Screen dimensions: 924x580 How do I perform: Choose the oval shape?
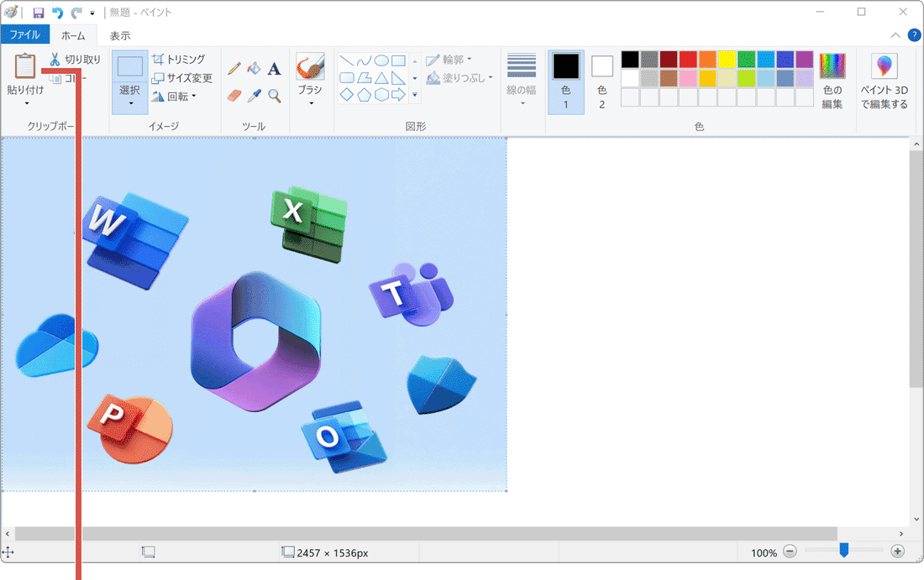pyautogui.click(x=382, y=60)
